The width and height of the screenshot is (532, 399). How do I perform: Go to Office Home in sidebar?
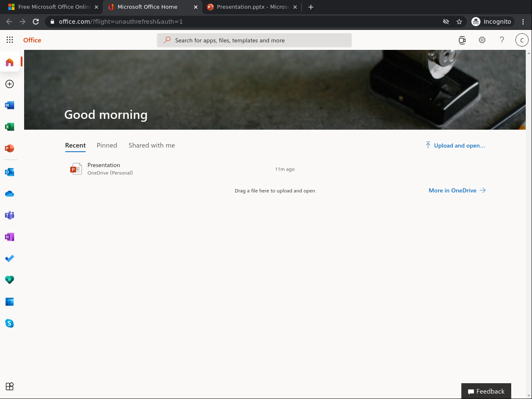(x=10, y=62)
